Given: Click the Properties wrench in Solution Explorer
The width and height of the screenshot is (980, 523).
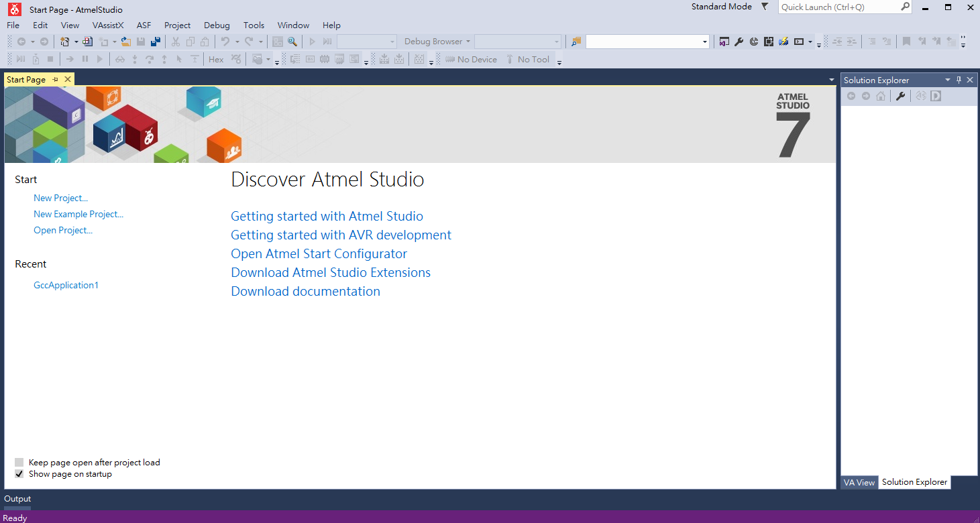Looking at the screenshot, I should (x=900, y=96).
